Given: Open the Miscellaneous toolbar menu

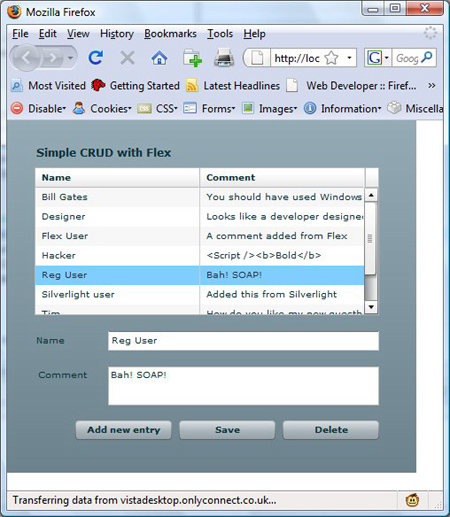Looking at the screenshot, I should click(x=415, y=108).
